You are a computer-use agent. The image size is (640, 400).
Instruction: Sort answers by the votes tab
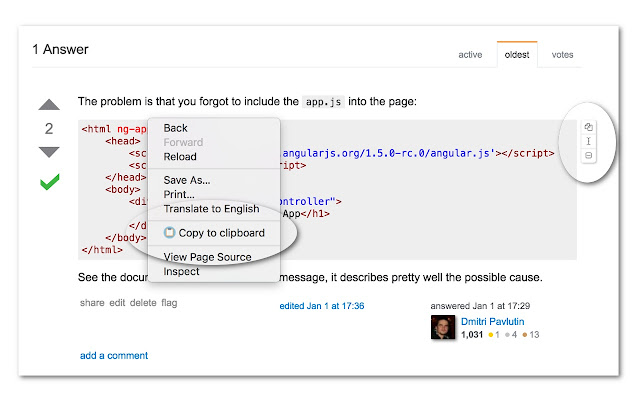(562, 55)
